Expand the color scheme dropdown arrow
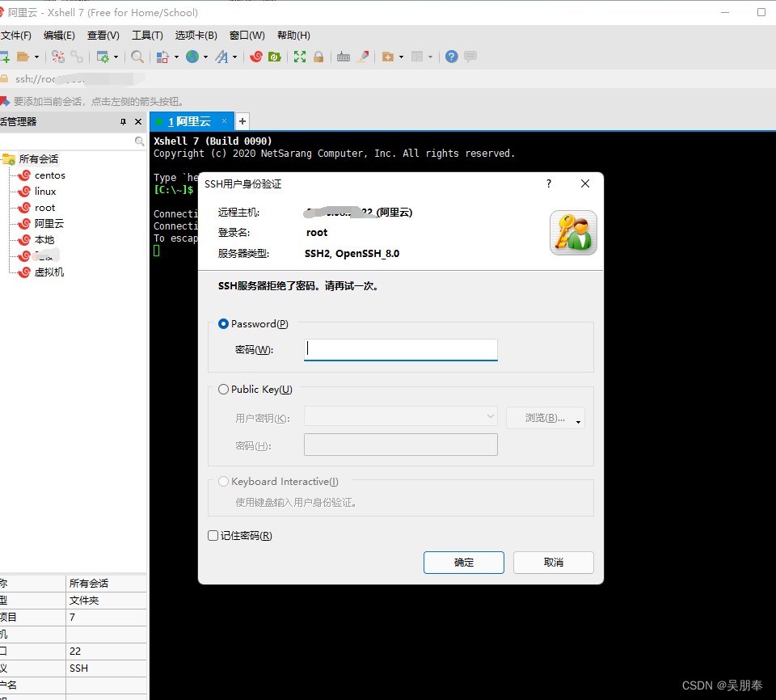The width and height of the screenshot is (776, 700). [176, 57]
